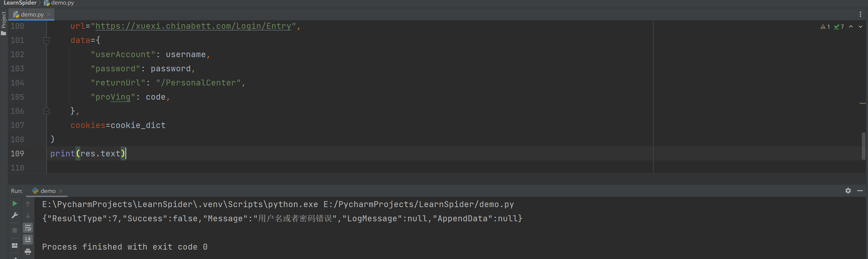Click the Project folder icon on left stripe
Screen dimensions: 868x259
(x=4, y=33)
